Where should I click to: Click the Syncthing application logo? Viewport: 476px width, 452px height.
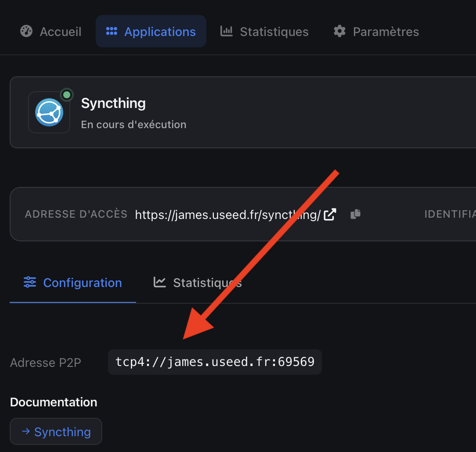click(49, 112)
